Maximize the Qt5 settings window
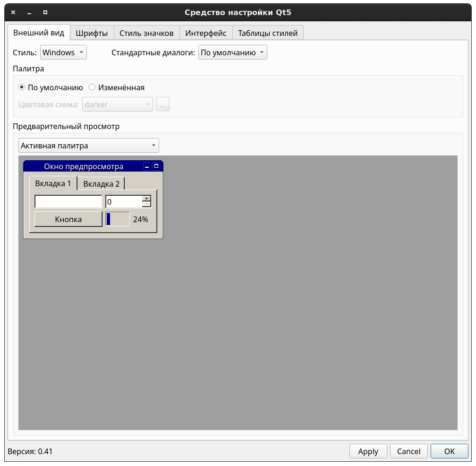This screenshot has height=466, width=476. (x=45, y=12)
